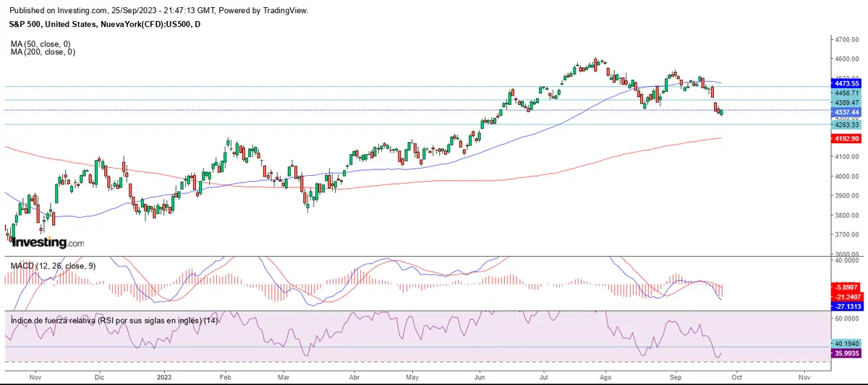Click the blue -27.1313 MACD value tag
Viewport: 868px width, 385px height.
click(x=845, y=306)
